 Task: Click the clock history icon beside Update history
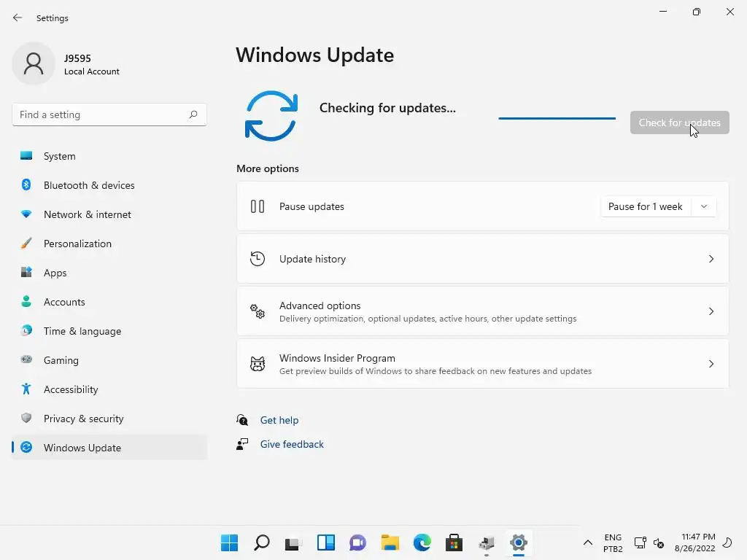[258, 259]
